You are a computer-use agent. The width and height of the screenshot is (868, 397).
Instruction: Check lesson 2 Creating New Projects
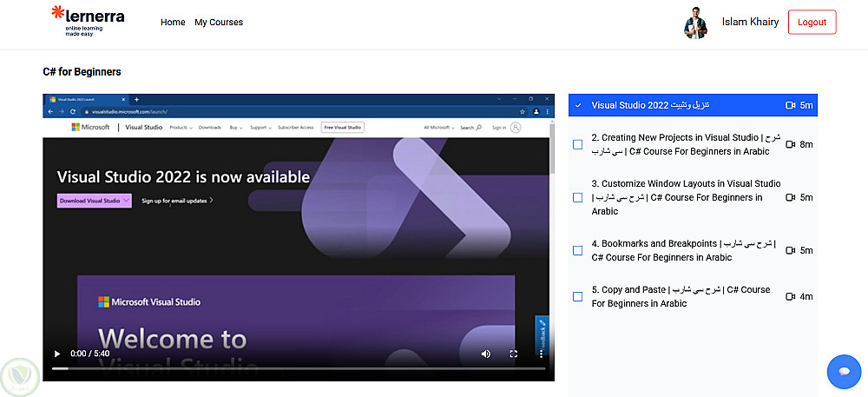click(578, 144)
